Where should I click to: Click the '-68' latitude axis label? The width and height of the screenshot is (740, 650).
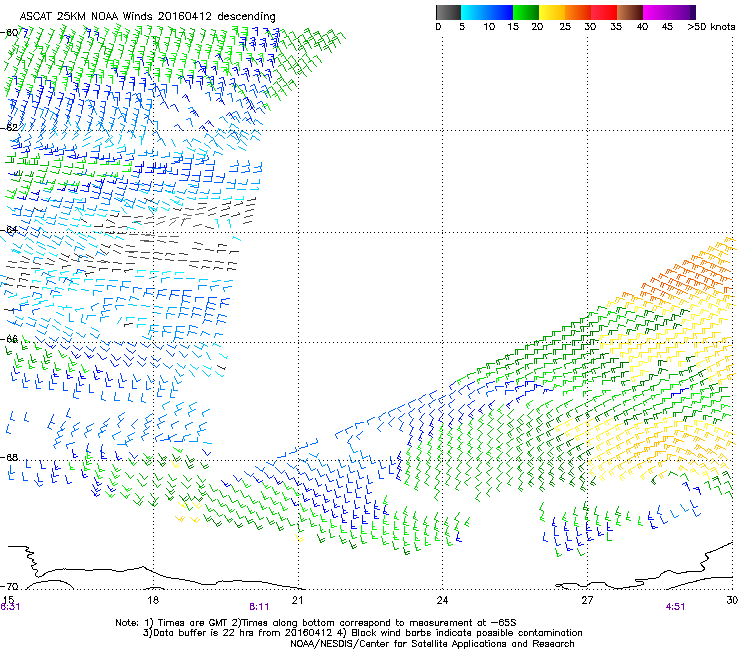coord(9,457)
